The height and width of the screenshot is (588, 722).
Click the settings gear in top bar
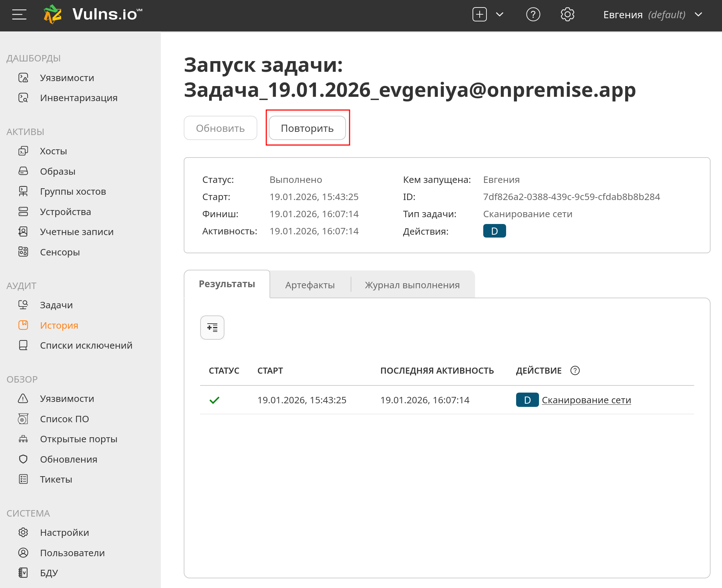(567, 15)
